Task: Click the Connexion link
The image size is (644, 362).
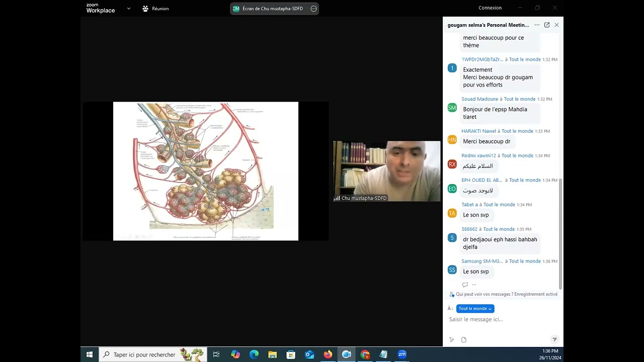Action: (490, 8)
